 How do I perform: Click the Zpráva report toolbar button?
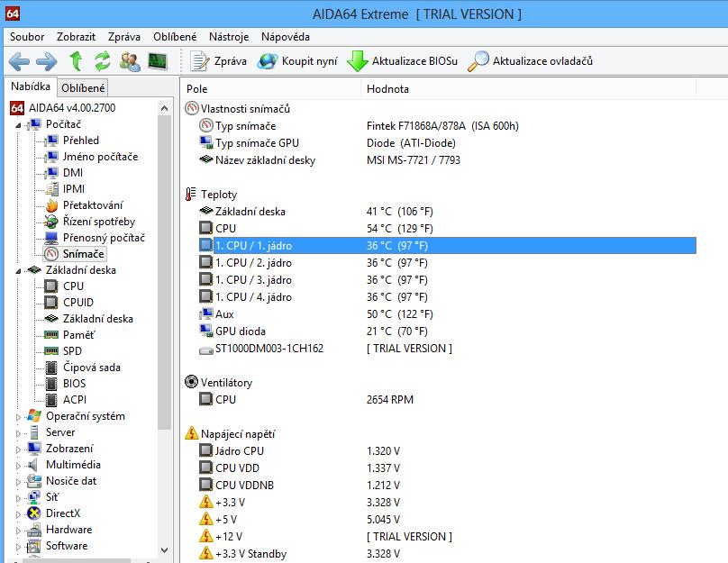click(x=218, y=61)
